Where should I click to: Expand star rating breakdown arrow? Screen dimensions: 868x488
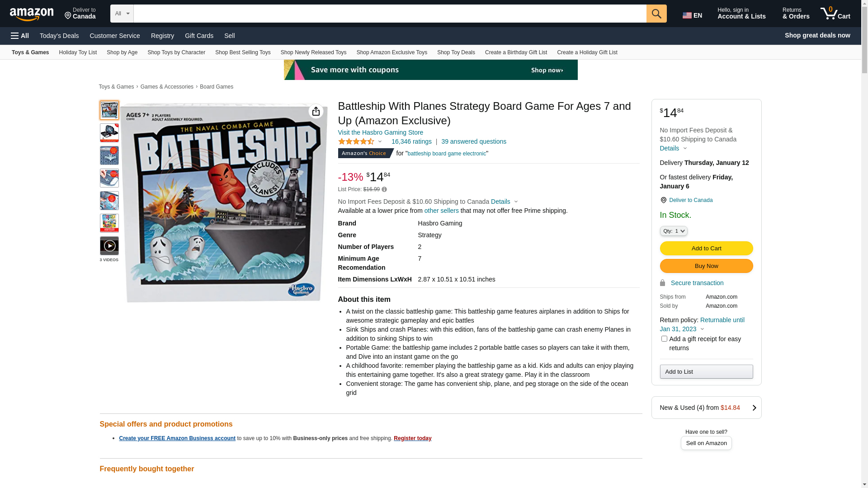pos(380,142)
